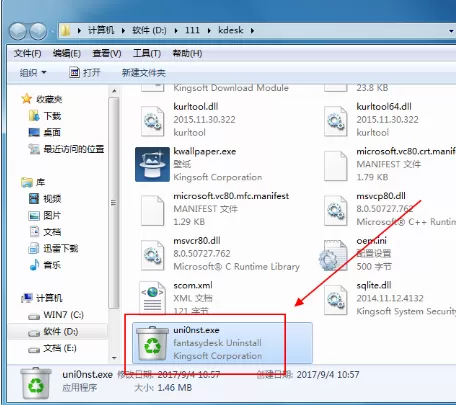This screenshot has width=456, height=405.
Task: Select kurltool.dll file icon
Action: 153,121
